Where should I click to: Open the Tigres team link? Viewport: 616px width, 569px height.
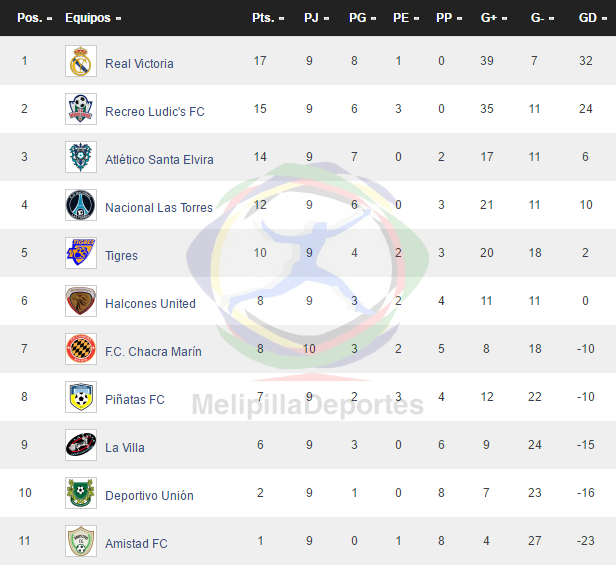(121, 255)
